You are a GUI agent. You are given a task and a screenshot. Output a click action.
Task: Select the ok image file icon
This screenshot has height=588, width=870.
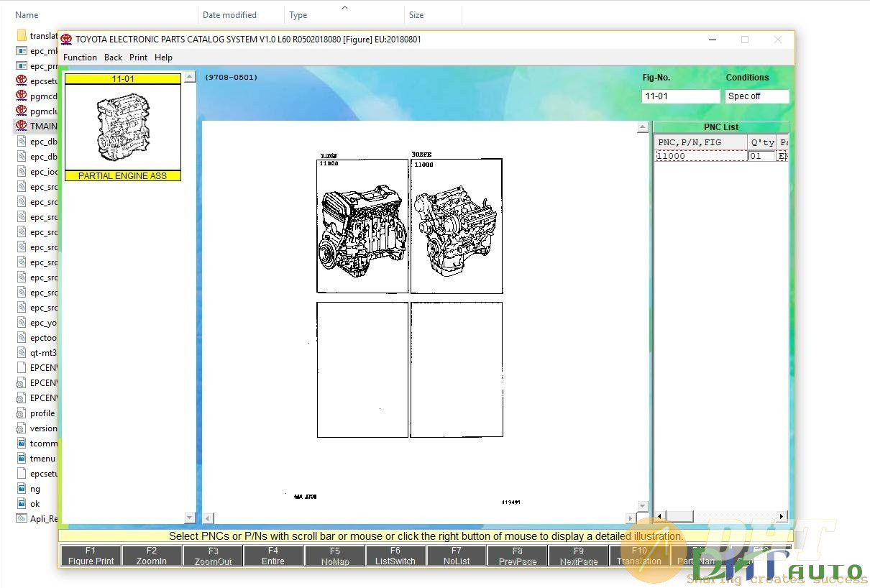click(x=21, y=503)
